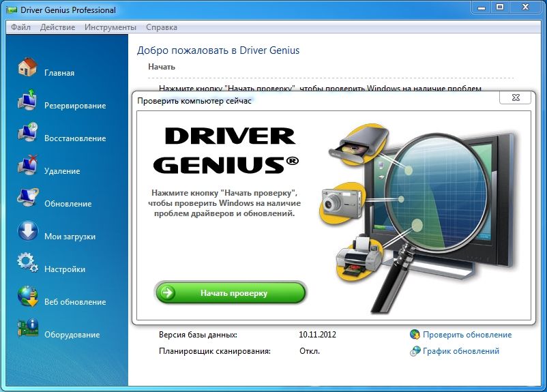Click the database date 10.11.2012
The width and height of the screenshot is (547, 392).
tap(317, 335)
